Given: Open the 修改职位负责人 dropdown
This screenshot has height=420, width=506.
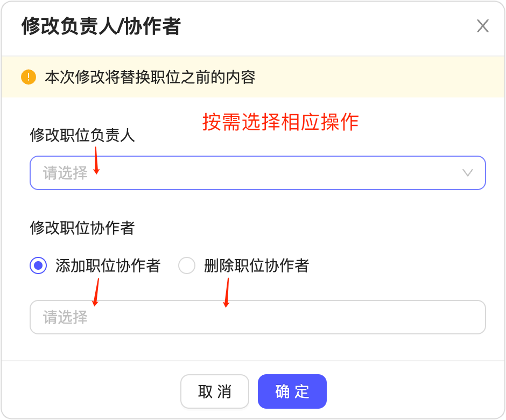Looking at the screenshot, I should click(257, 173).
